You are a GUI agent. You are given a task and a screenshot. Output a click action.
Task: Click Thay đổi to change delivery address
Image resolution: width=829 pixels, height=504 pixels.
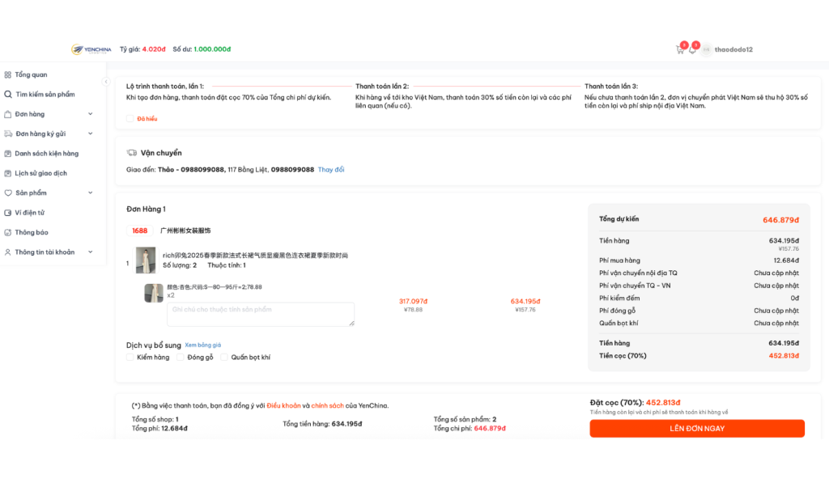[330, 170]
